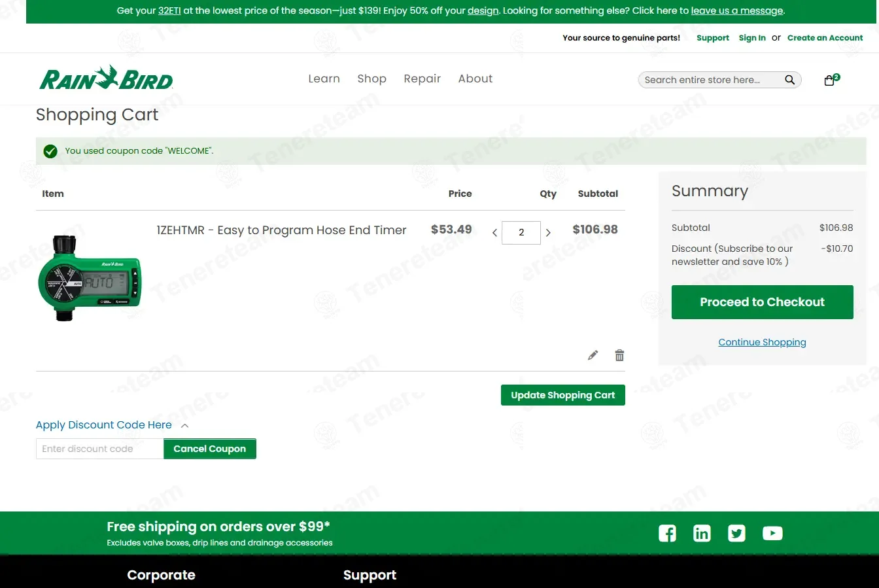The width and height of the screenshot is (879, 588).
Task: Click the quantity input box
Action: pos(521,233)
